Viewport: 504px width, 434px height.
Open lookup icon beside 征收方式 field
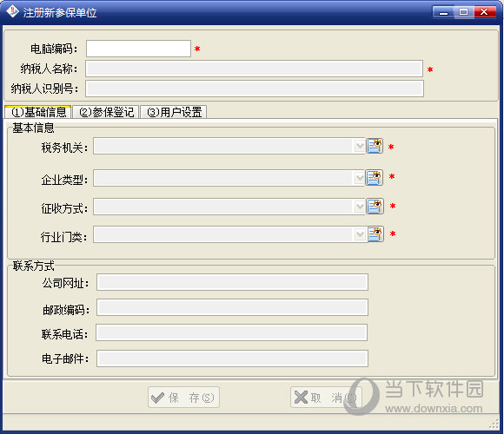375,207
